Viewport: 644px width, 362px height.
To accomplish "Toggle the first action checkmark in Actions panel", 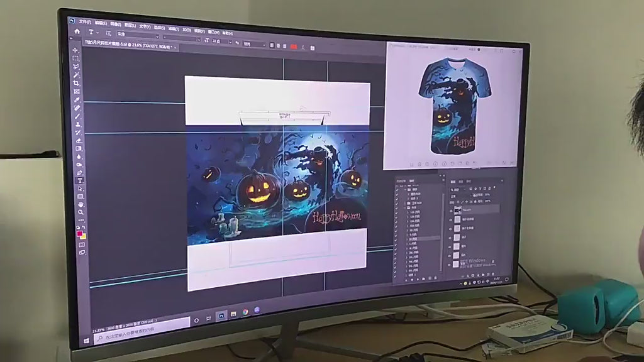I will click(397, 190).
